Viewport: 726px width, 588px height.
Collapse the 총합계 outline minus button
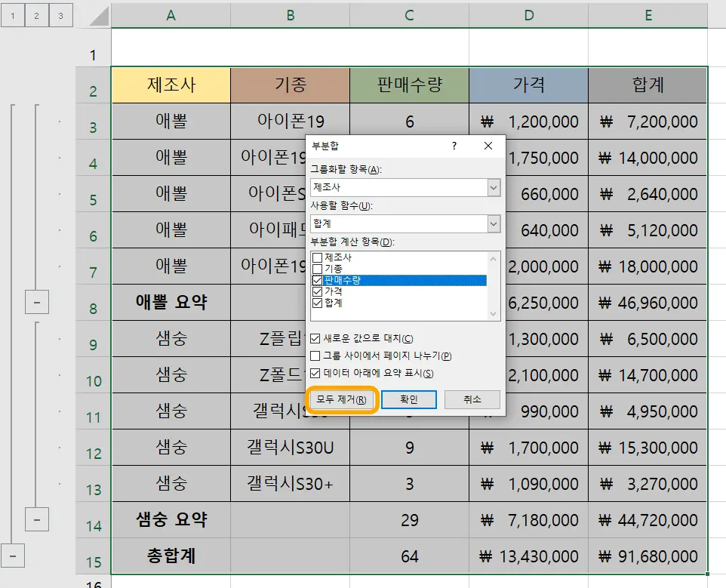coord(13,556)
